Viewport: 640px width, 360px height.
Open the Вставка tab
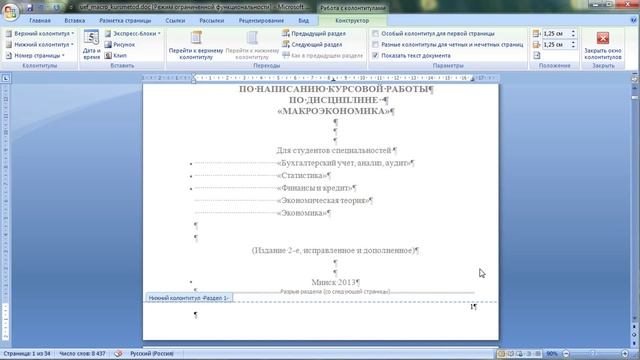75,20
